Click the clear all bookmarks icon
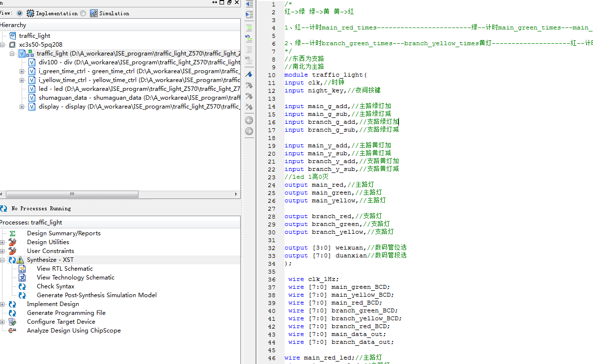This screenshot has height=364, width=593. point(249,107)
